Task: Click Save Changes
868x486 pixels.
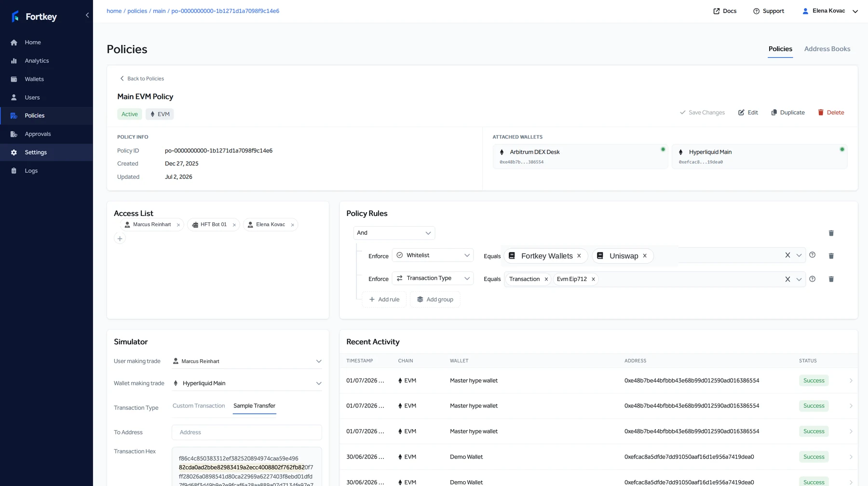Action: tap(702, 113)
